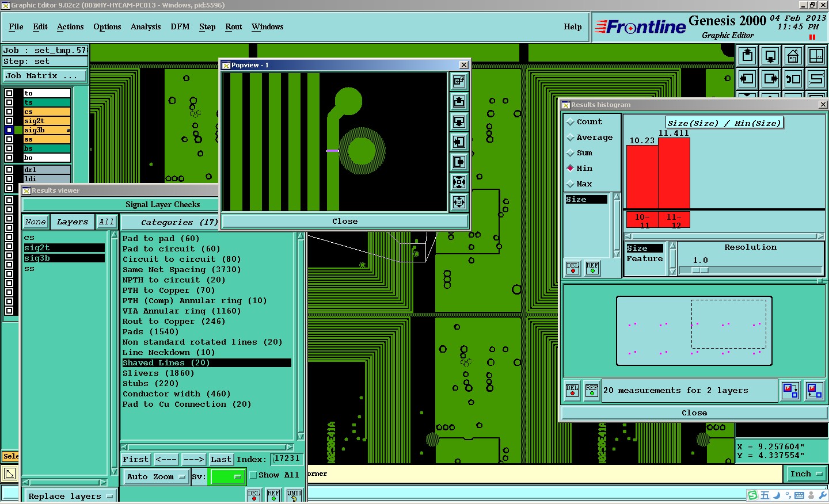The width and height of the screenshot is (829, 504).
Task: Click DEL icon beside measurements text
Action: point(572,391)
